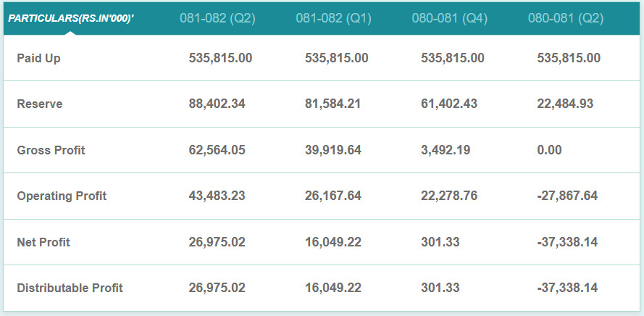Select Gross Profit value 62,564.05
Image resolution: width=644 pixels, height=316 pixels.
(217, 150)
